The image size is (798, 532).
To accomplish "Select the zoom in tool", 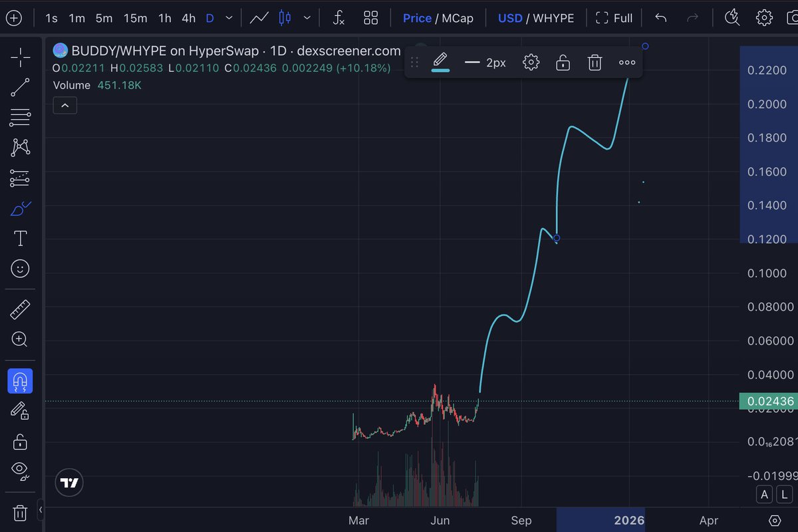I will tap(21, 340).
